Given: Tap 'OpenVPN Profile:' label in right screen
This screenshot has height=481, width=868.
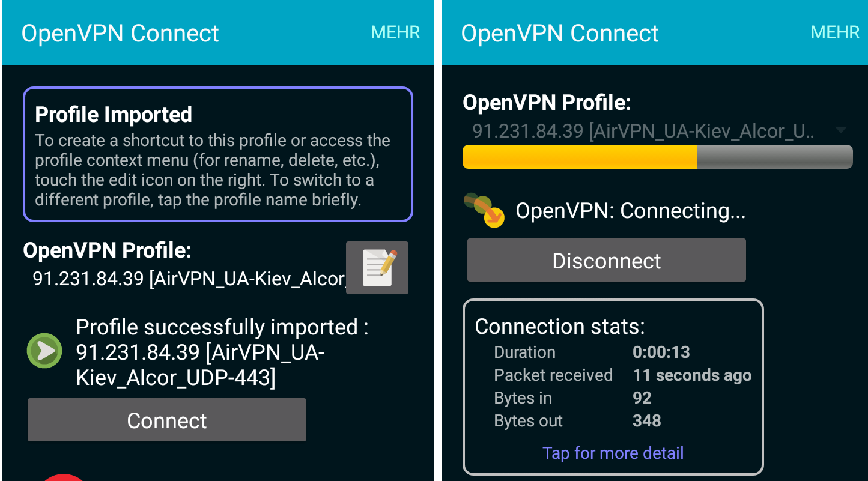Looking at the screenshot, I should pyautogui.click(x=547, y=103).
